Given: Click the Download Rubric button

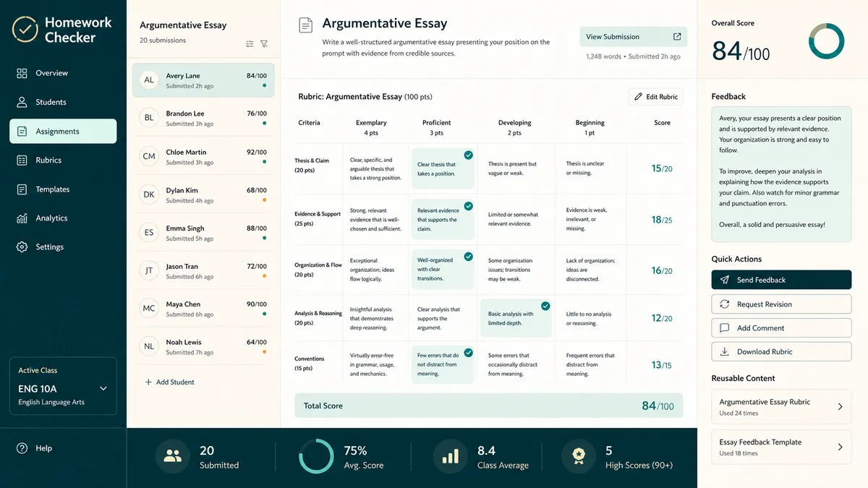Looking at the screenshot, I should [781, 352].
